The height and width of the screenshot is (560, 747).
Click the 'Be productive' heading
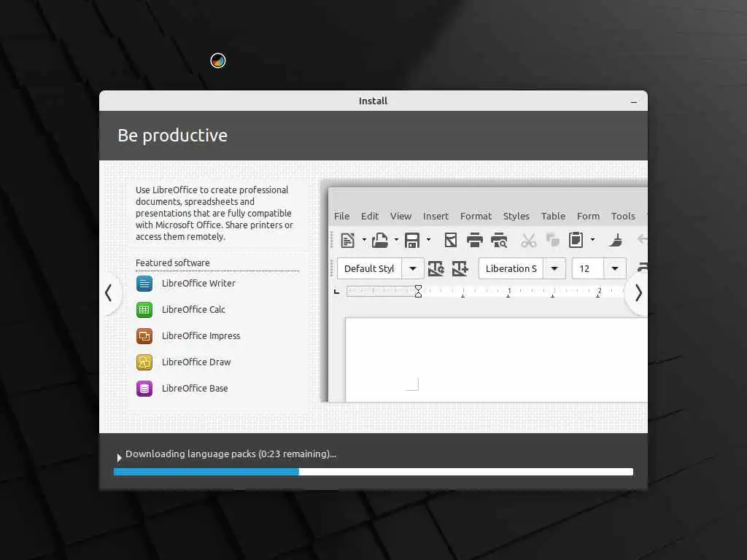point(172,136)
